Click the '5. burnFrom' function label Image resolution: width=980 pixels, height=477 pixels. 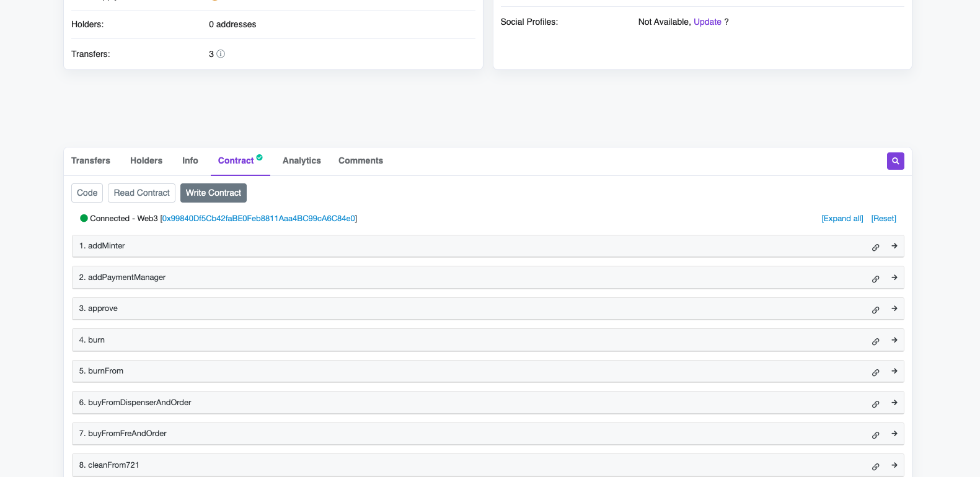tap(102, 371)
